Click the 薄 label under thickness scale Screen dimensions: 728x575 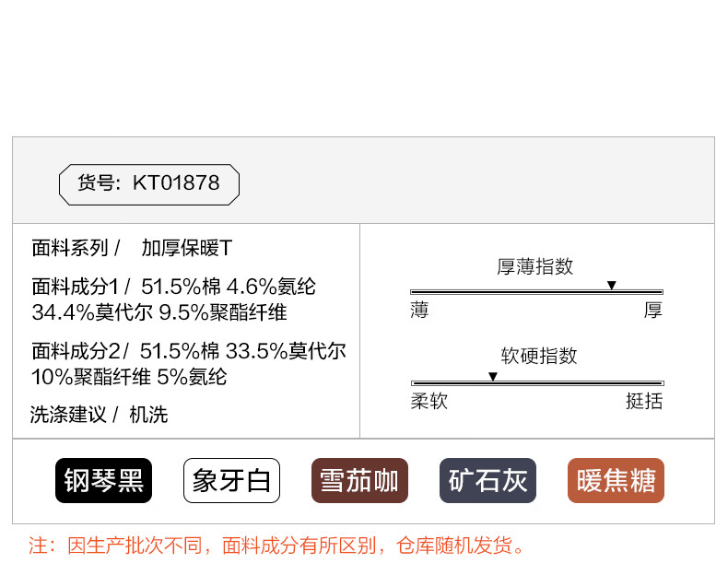coord(419,311)
